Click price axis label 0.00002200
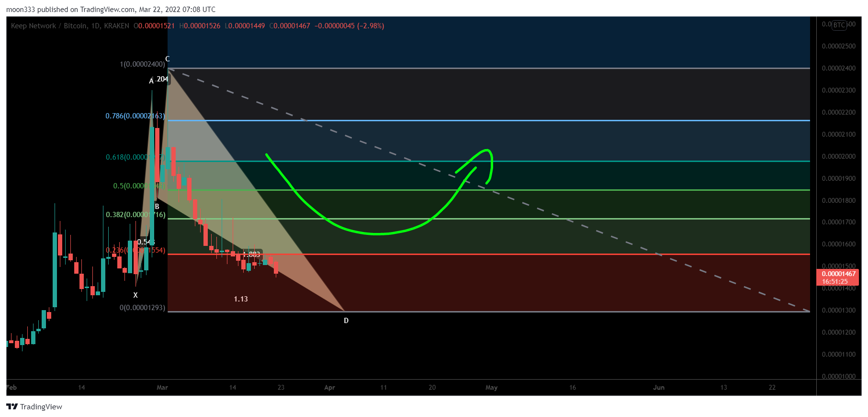This screenshot has width=868, height=417. pos(838,112)
